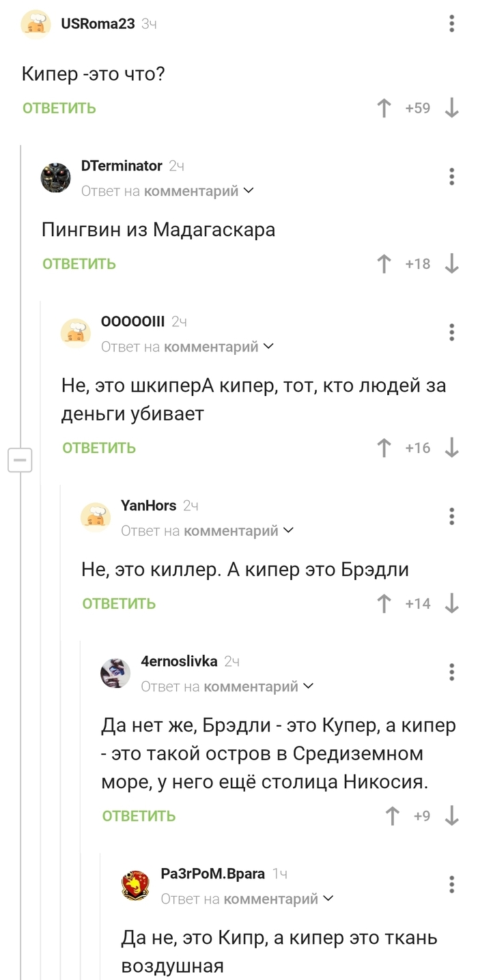
Task: Downvote USRoma23's comment
Action: point(451,108)
